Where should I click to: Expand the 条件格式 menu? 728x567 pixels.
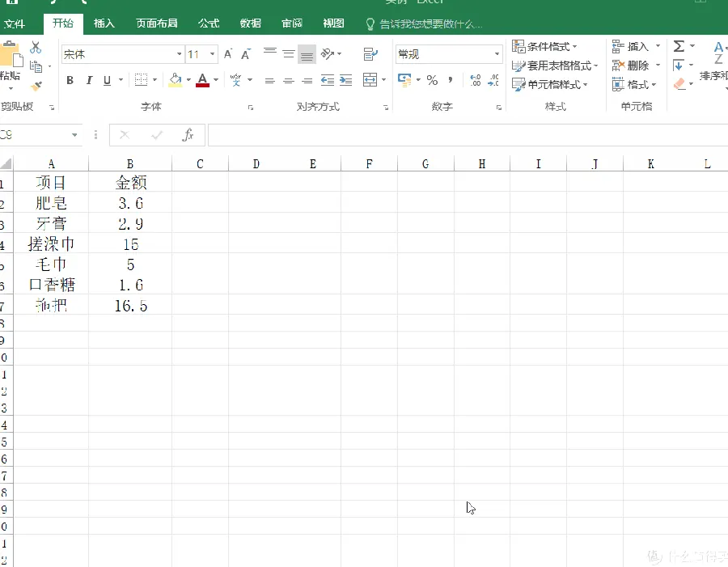point(544,46)
